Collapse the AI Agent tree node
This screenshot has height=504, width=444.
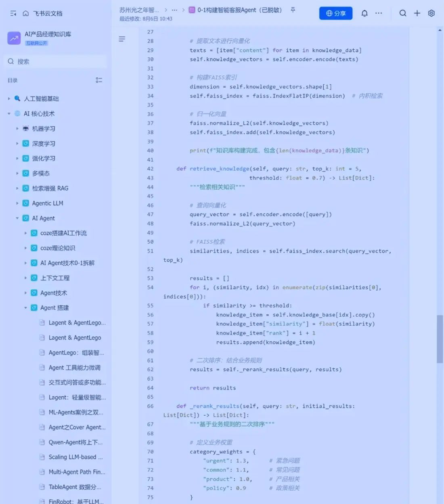click(x=17, y=218)
